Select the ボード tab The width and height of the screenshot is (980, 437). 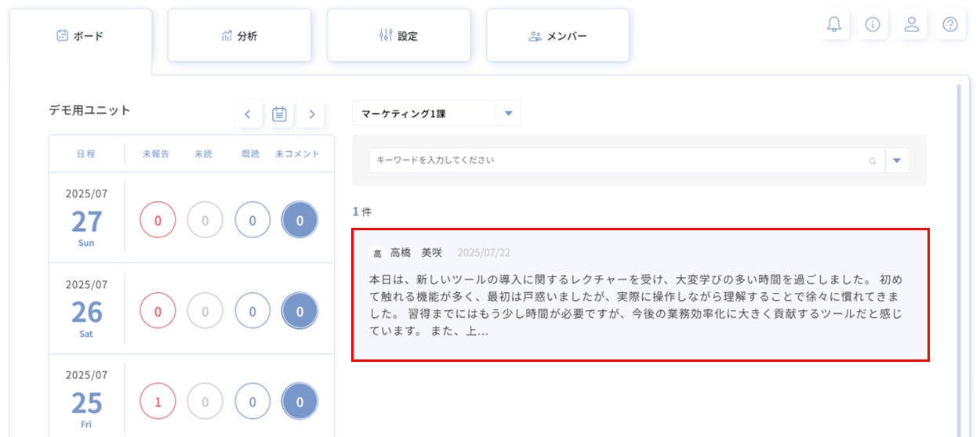pos(81,36)
